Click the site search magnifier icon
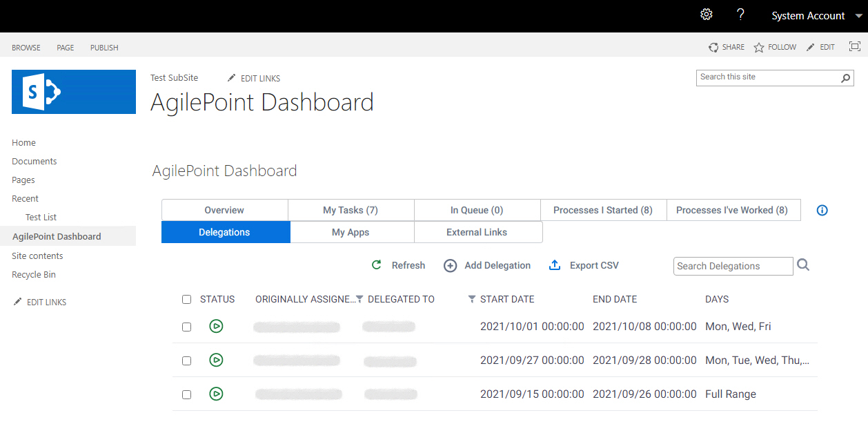 pyautogui.click(x=846, y=78)
